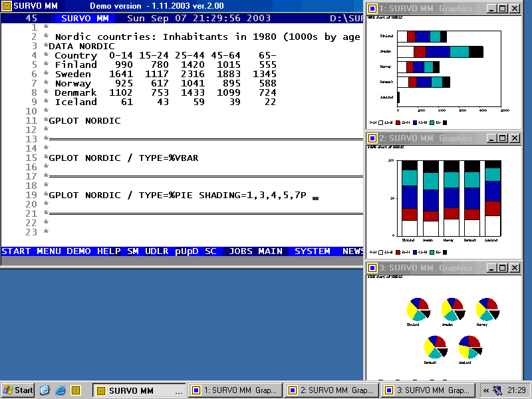This screenshot has width=532, height=399.
Task: Click Norway's value 925
Action: tap(124, 84)
